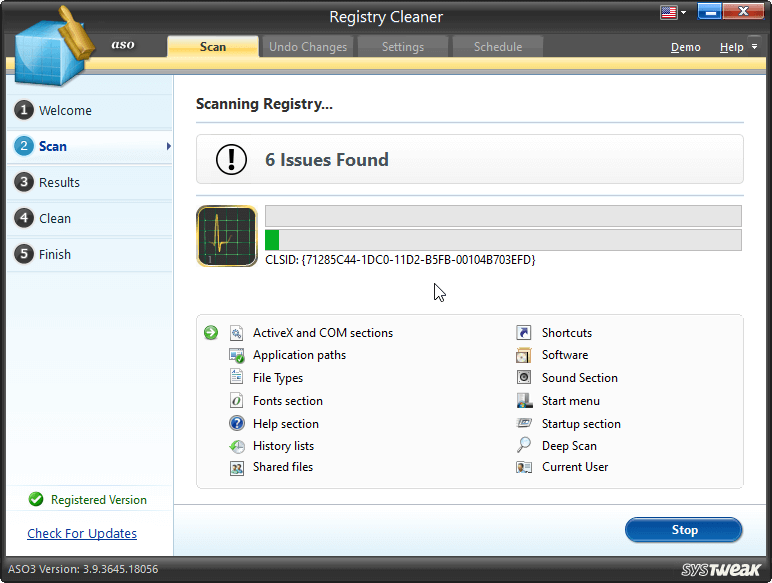Select the Finish step
Screen dimensions: 772x583
click(x=90, y=254)
